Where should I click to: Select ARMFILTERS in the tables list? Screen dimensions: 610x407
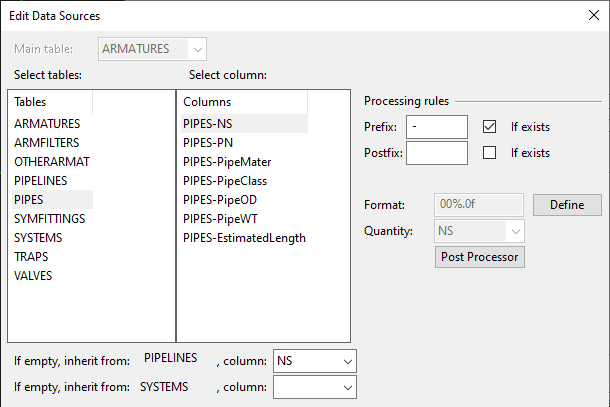point(47,143)
